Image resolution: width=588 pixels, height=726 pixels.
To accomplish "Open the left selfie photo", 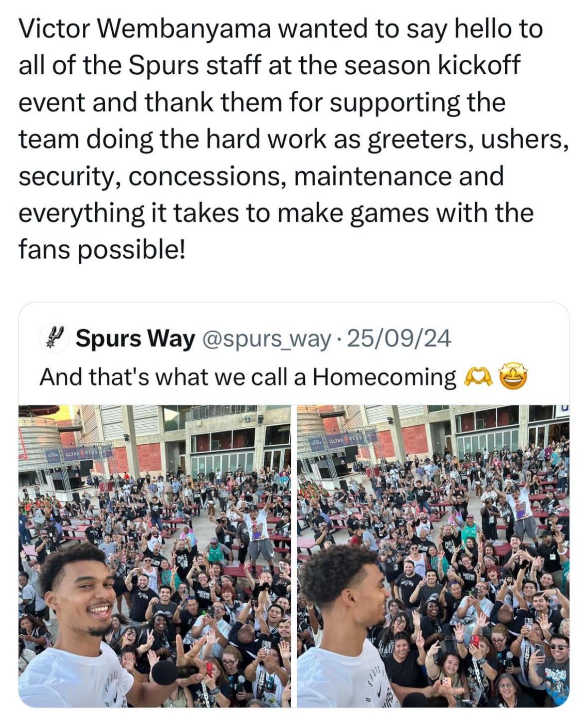I will 155,555.
